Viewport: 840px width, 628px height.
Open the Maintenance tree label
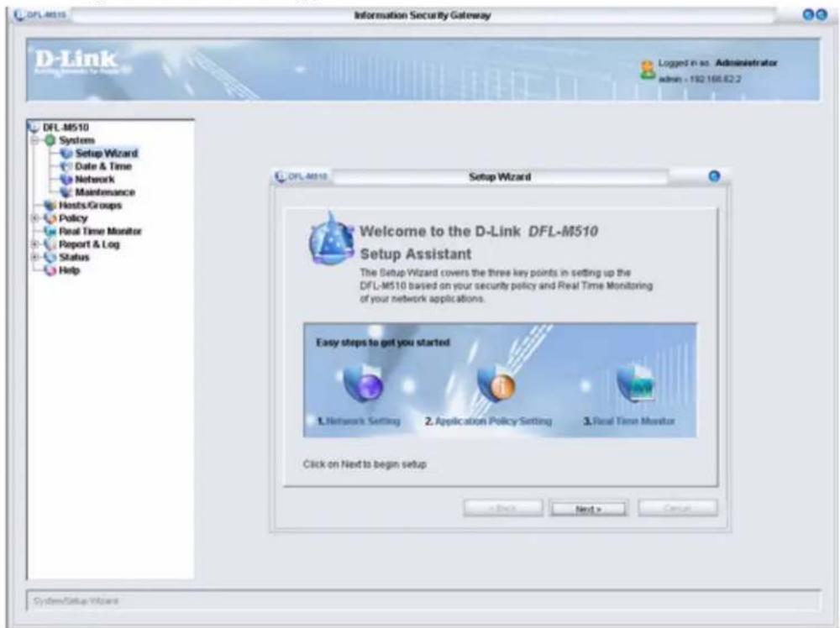[105, 192]
